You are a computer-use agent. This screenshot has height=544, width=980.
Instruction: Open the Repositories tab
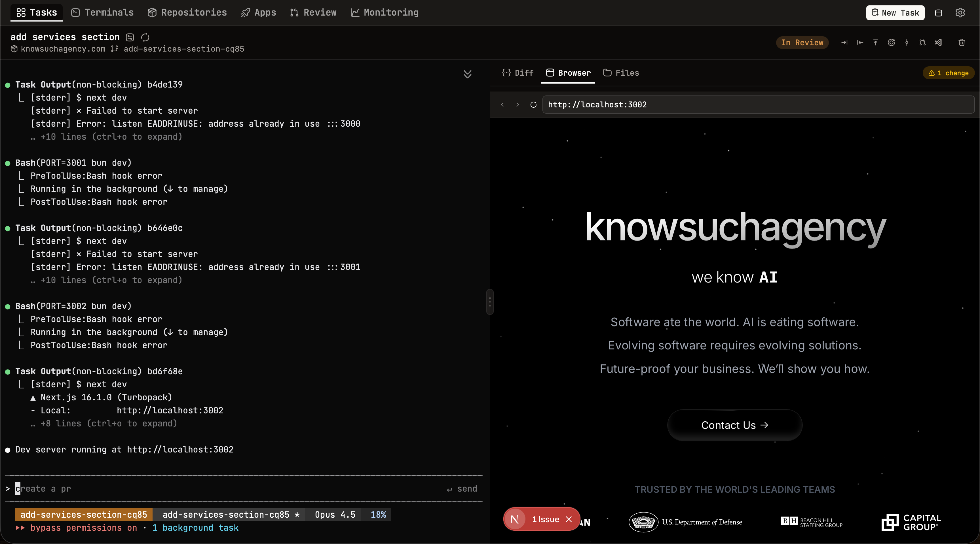(x=187, y=12)
